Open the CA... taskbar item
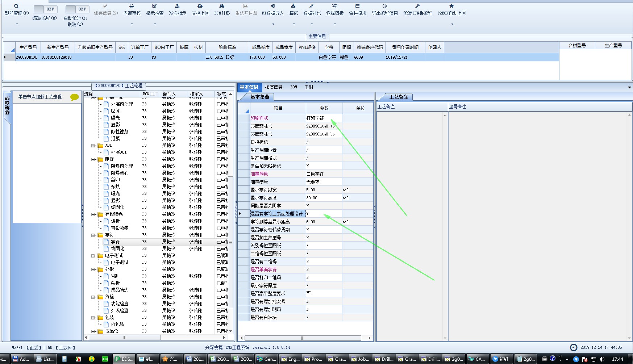This screenshot has width=633, height=364. click(x=477, y=359)
